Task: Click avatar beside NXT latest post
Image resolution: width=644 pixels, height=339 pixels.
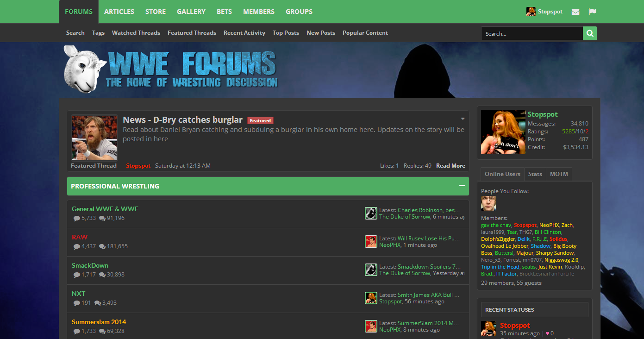Action: tap(371, 298)
